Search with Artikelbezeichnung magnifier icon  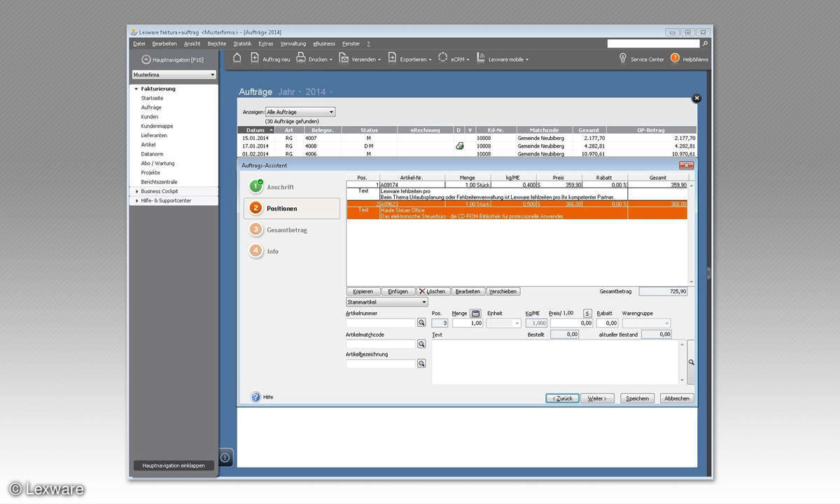click(x=421, y=364)
